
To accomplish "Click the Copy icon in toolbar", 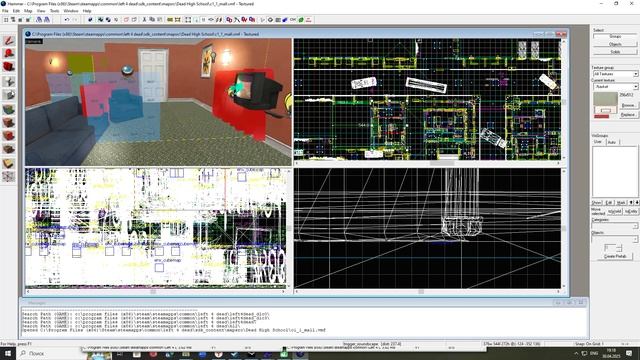I will pyautogui.click(x=152, y=20).
